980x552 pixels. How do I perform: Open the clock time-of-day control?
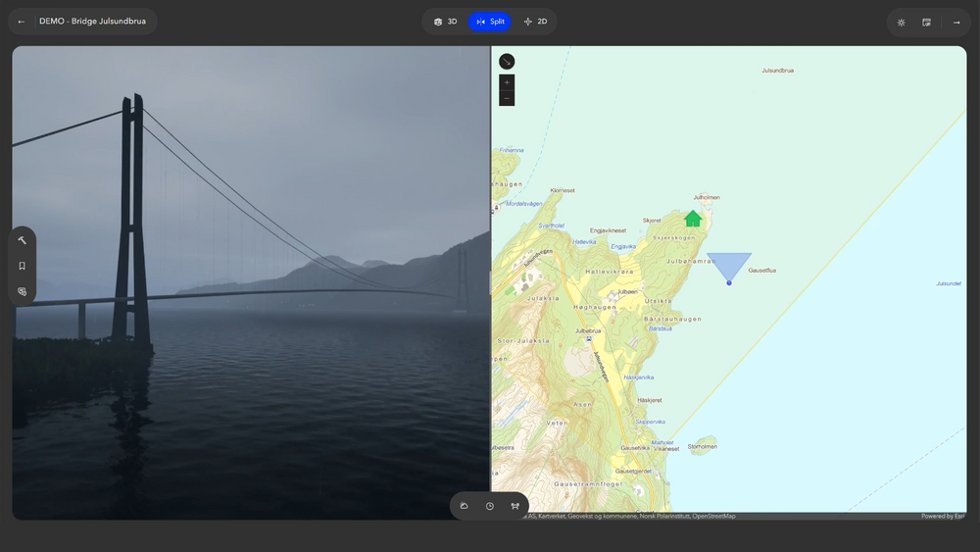(x=490, y=506)
